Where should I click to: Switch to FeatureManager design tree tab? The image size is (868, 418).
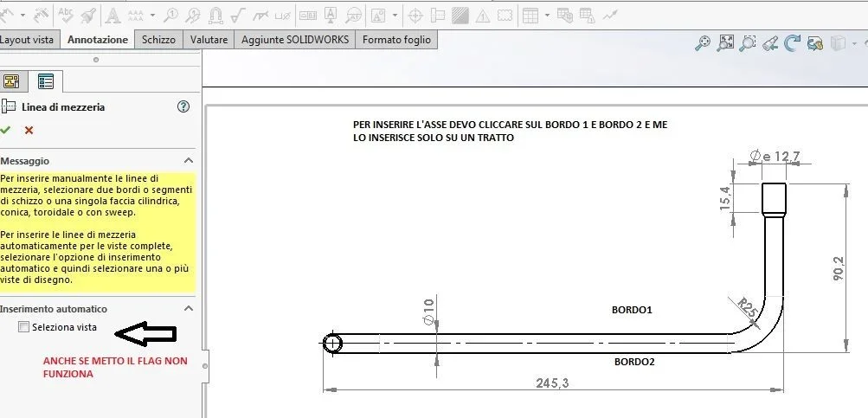(11, 81)
